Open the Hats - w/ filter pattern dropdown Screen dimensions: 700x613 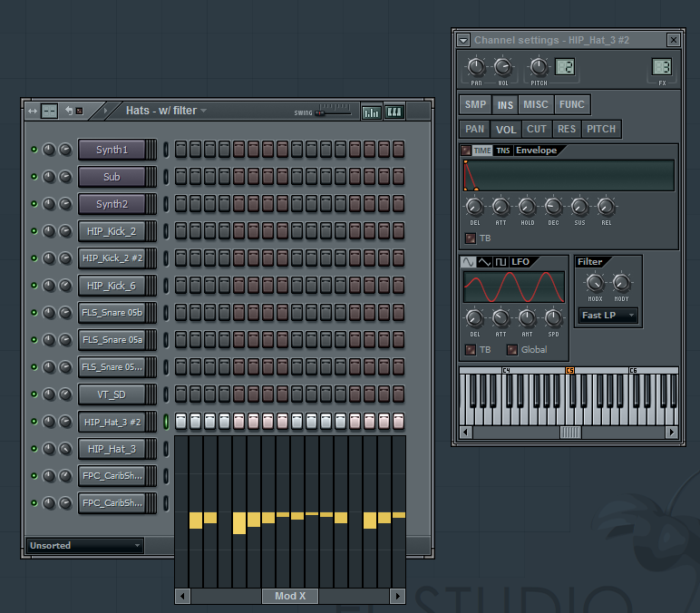(x=203, y=111)
